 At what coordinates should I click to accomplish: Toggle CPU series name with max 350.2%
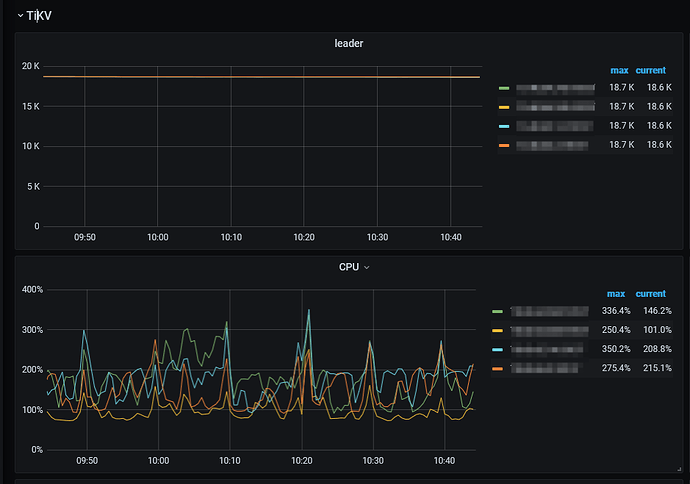click(546, 349)
